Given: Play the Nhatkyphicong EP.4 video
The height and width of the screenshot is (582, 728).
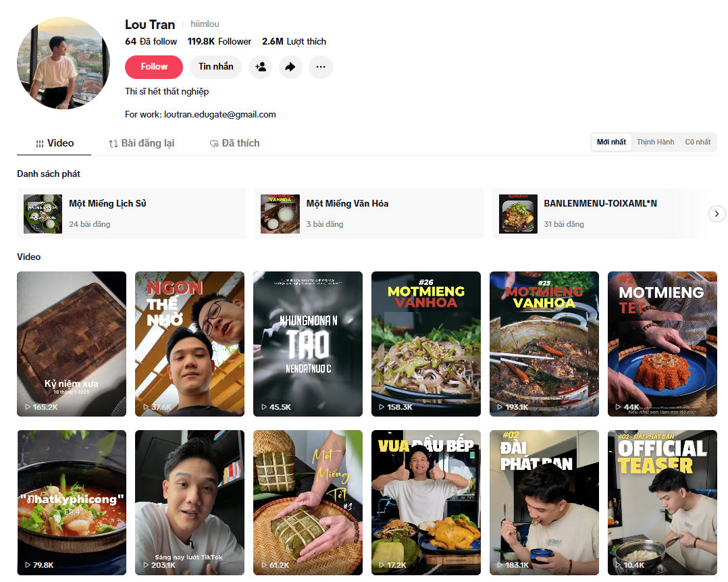Looking at the screenshot, I should (x=72, y=502).
